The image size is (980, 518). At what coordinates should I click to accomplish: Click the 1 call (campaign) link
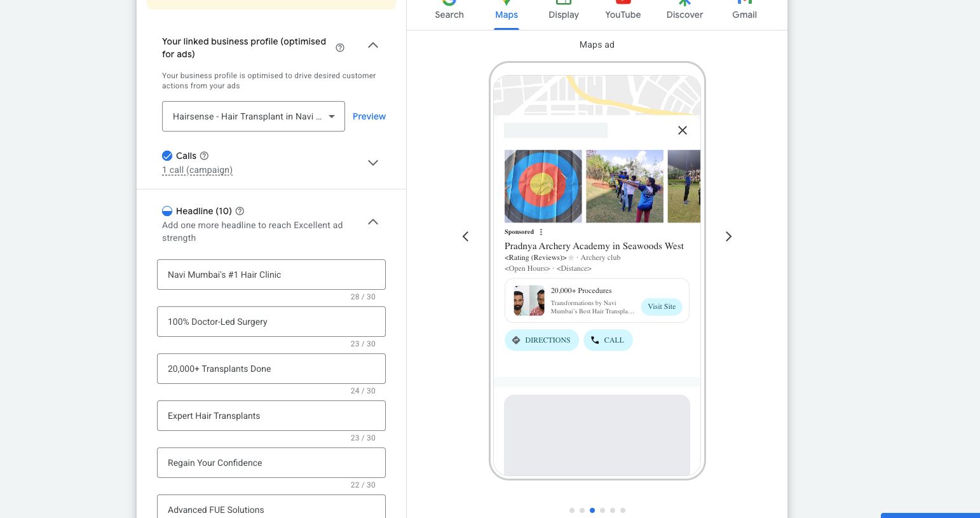(197, 170)
